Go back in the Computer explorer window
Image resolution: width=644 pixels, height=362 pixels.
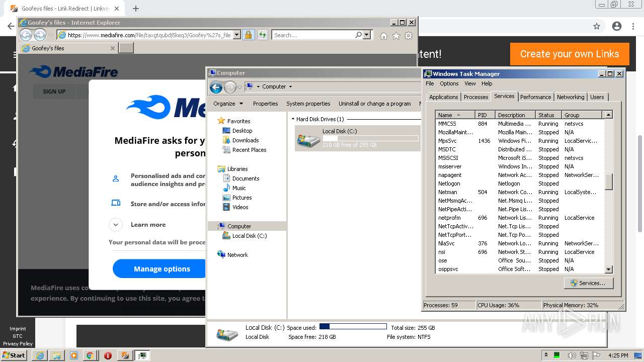tap(216, 87)
